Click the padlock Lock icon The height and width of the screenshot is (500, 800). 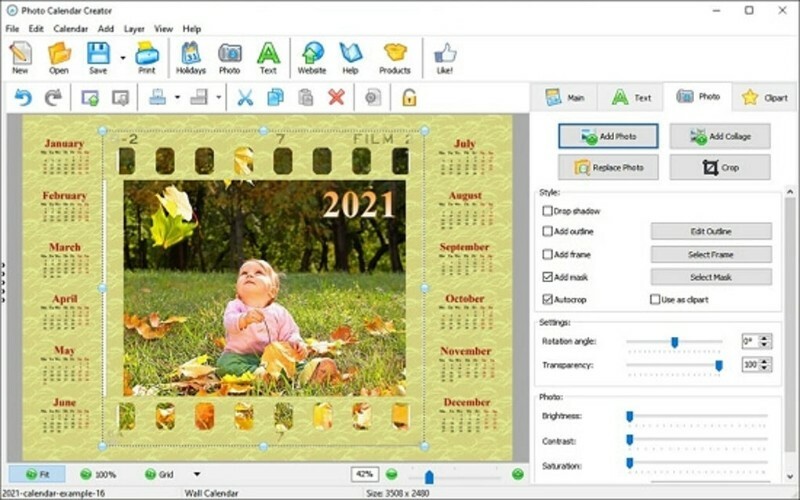pyautogui.click(x=408, y=97)
